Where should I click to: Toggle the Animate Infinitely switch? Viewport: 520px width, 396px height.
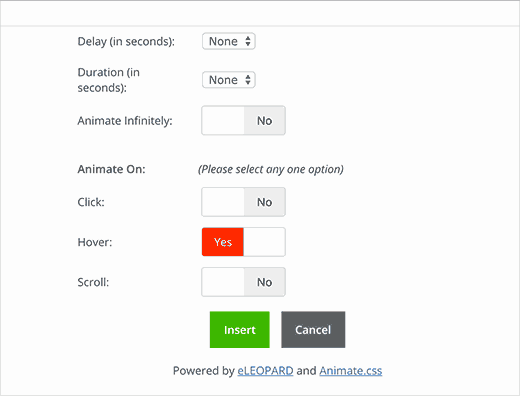pos(243,121)
